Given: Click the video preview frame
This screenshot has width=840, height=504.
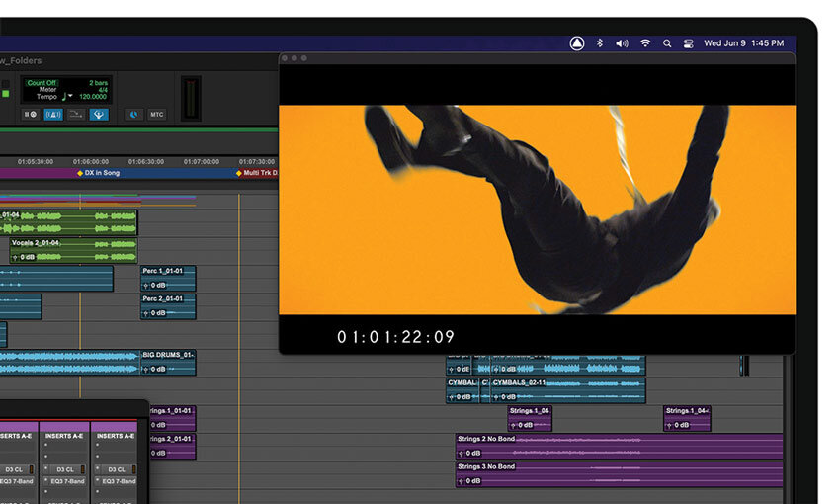Looking at the screenshot, I should tap(538, 210).
